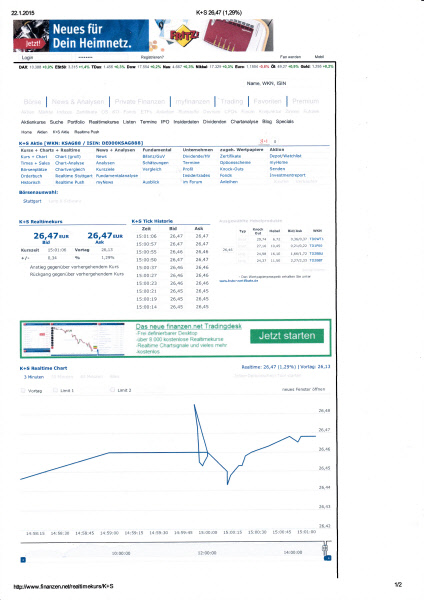Open the Favoriten tab
Image resolution: width=424 pixels, height=600 pixels.
[267, 101]
